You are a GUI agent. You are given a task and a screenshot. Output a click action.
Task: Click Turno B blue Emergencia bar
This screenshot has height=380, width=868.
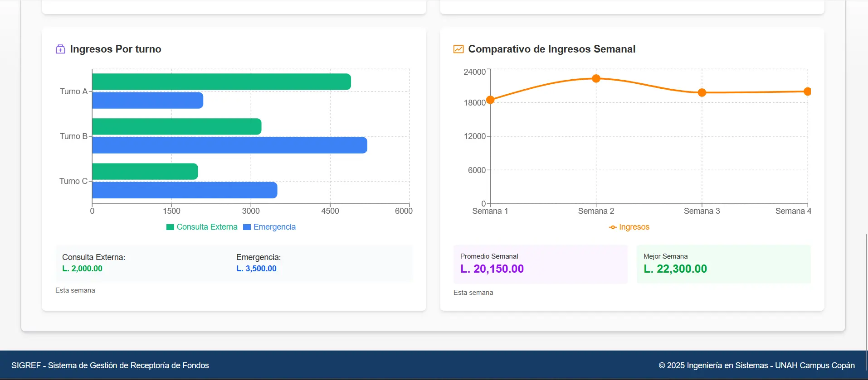pyautogui.click(x=229, y=145)
